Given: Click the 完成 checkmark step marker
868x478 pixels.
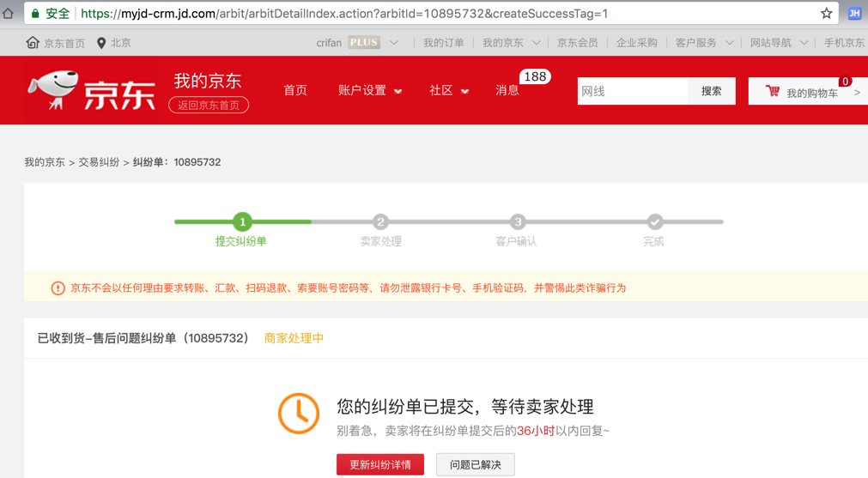Looking at the screenshot, I should tap(655, 222).
